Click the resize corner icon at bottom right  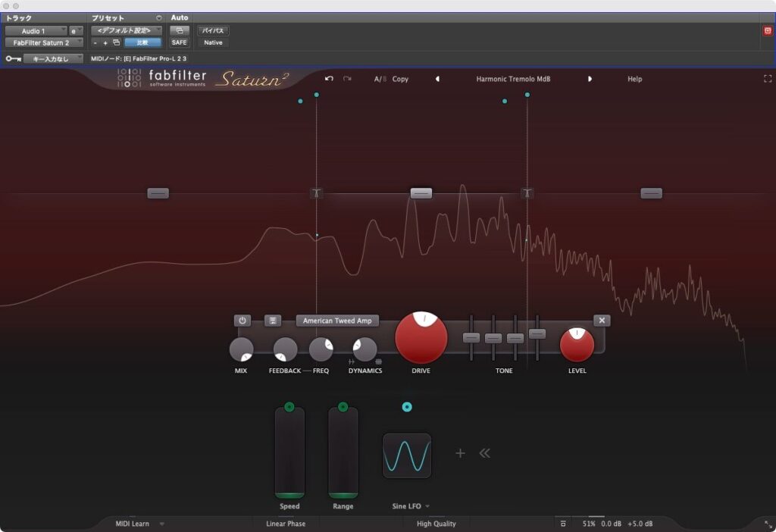[768, 524]
